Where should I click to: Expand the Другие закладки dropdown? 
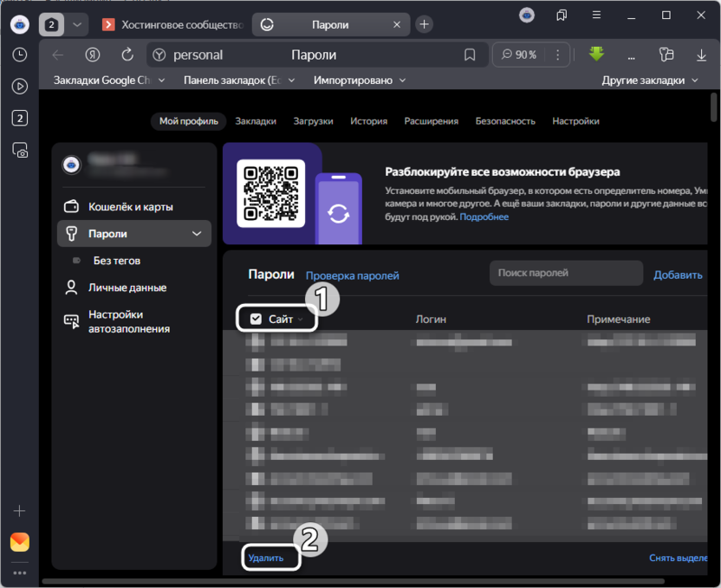pyautogui.click(x=650, y=81)
